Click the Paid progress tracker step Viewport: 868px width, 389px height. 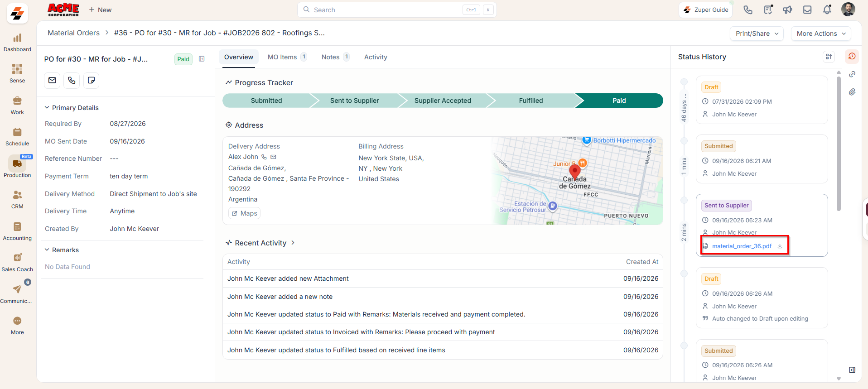tap(619, 101)
